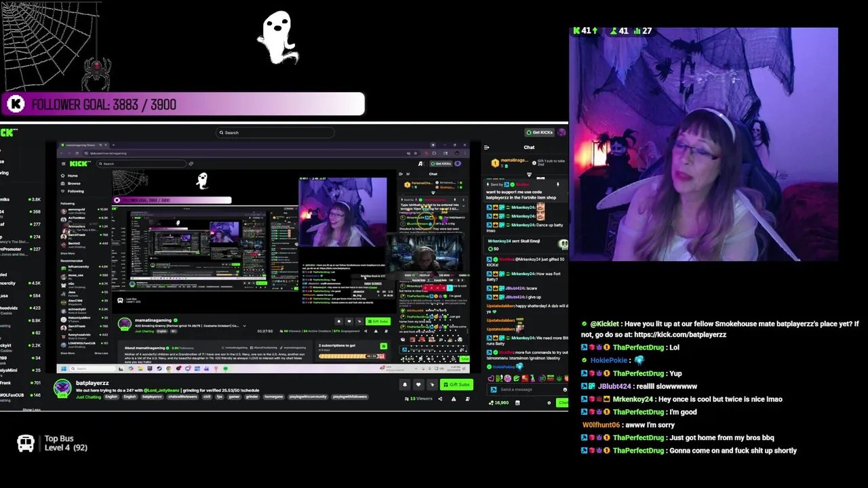Screen dimensions: 868x488
Task: Click the https://kick.com/batplayerzz link in overlay chat
Action: [680, 335]
